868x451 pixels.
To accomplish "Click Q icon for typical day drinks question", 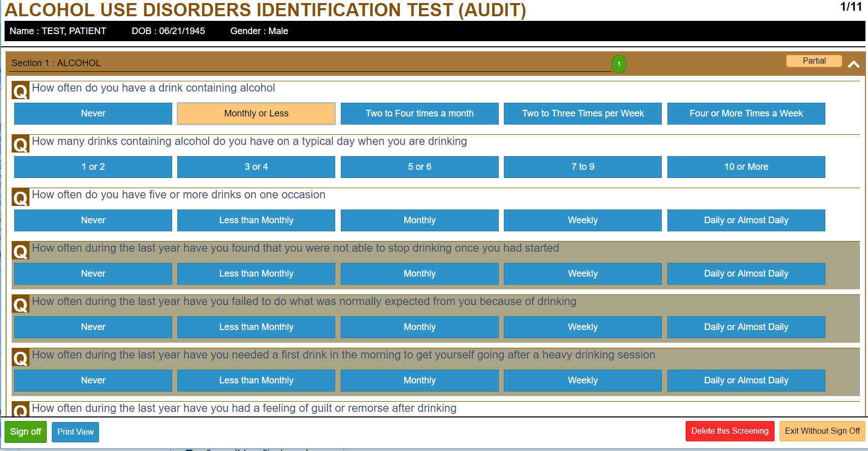I will pos(20,144).
